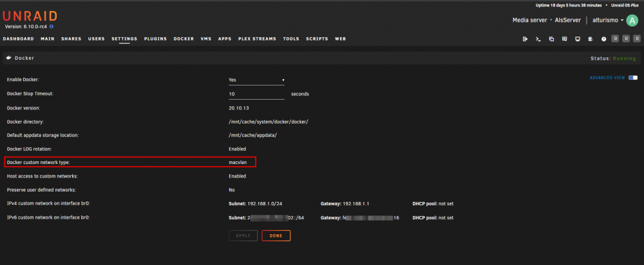
Task: Open the Web menu item
Action: (341, 39)
